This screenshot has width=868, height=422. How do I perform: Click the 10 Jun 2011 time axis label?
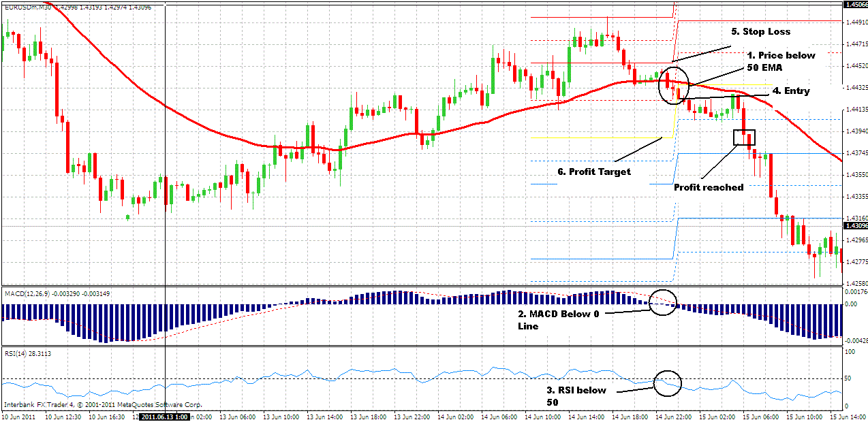19,416
